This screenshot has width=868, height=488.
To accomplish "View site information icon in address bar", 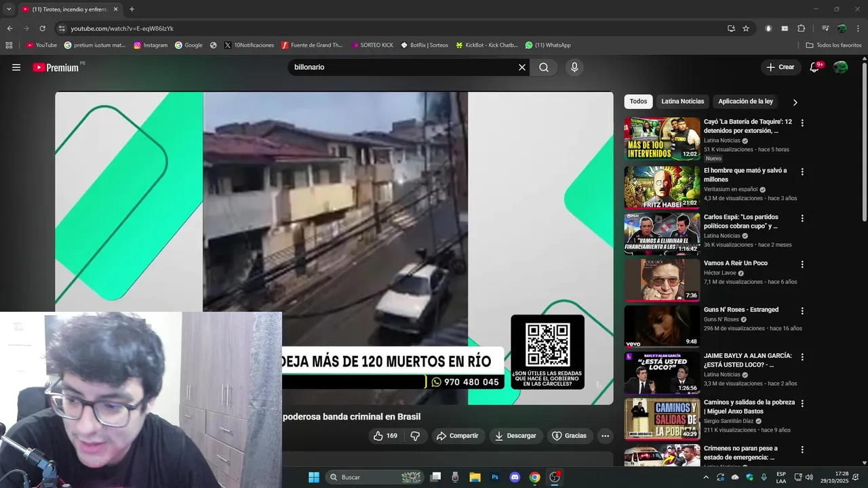I will 62,28.
